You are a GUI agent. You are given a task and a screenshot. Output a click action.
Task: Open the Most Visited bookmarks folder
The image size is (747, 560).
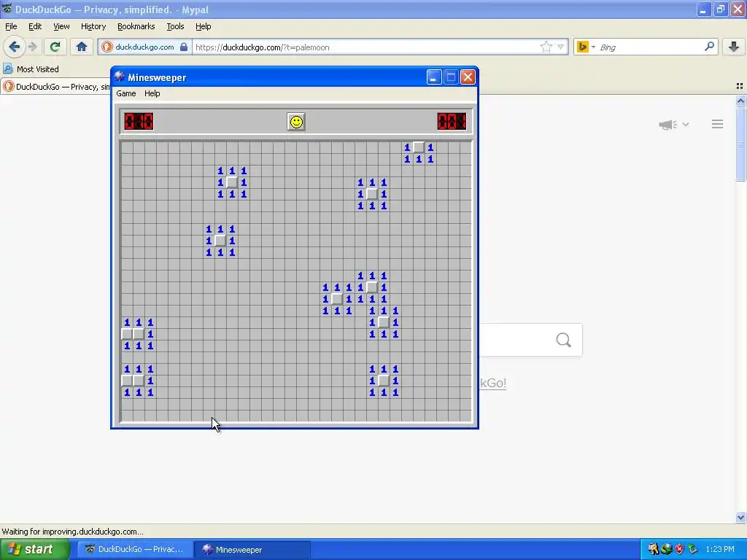(31, 69)
